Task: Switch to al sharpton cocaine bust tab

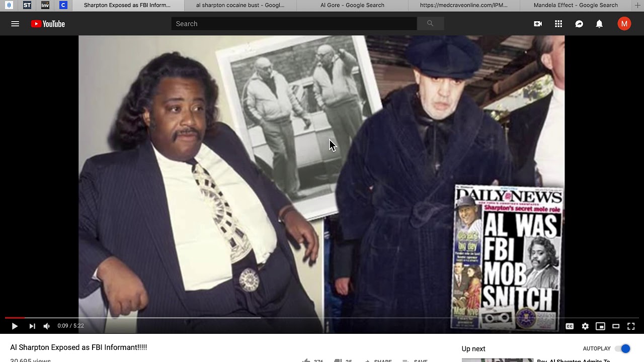Action: (x=240, y=6)
